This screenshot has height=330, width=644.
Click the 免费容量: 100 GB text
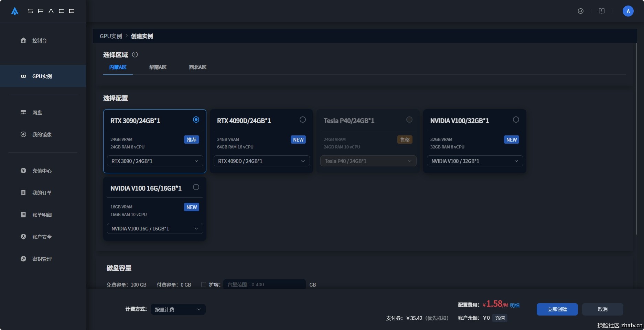(127, 285)
